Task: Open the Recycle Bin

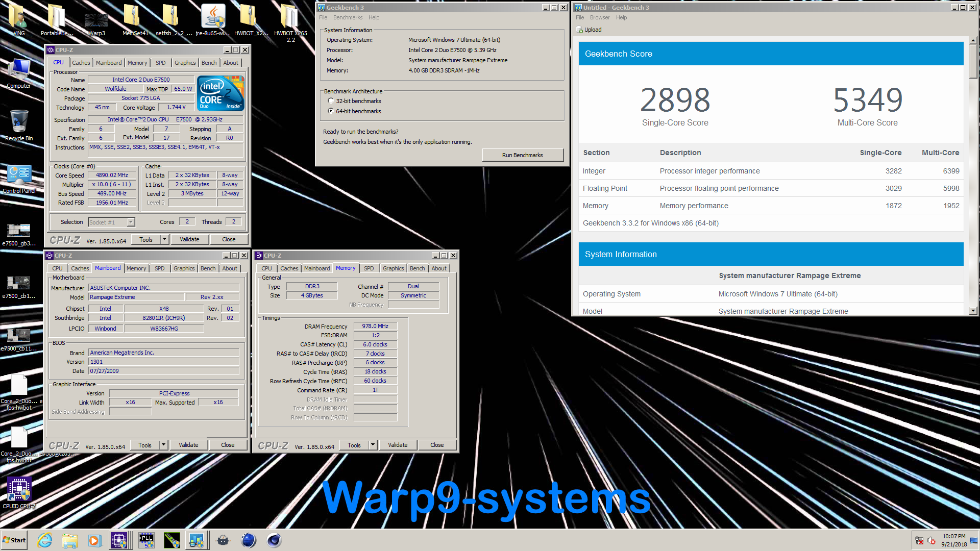Action: pyautogui.click(x=19, y=125)
